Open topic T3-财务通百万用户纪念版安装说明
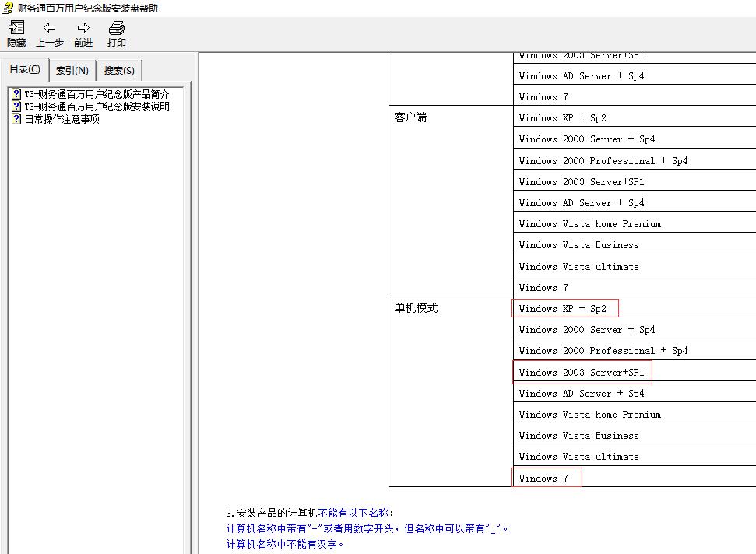This screenshot has width=756, height=554. pos(97,106)
